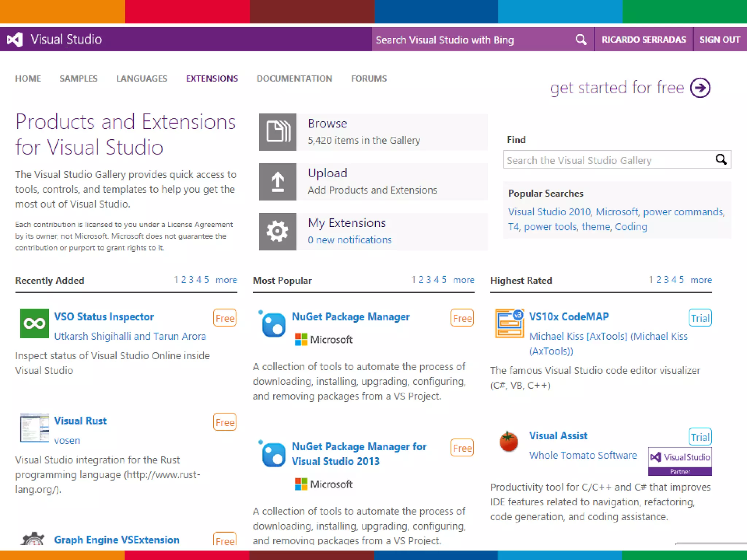Click the Microsoft logo under NuGet 2013

coord(324,484)
